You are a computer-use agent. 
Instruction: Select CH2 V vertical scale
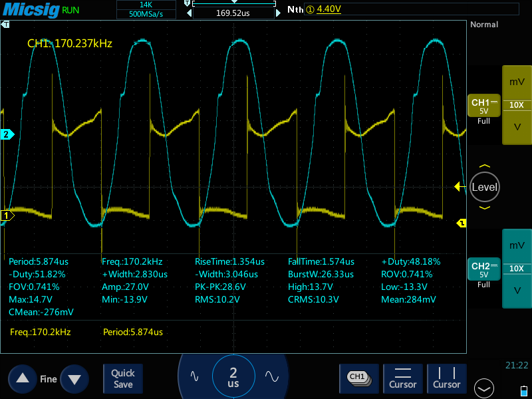tap(517, 291)
